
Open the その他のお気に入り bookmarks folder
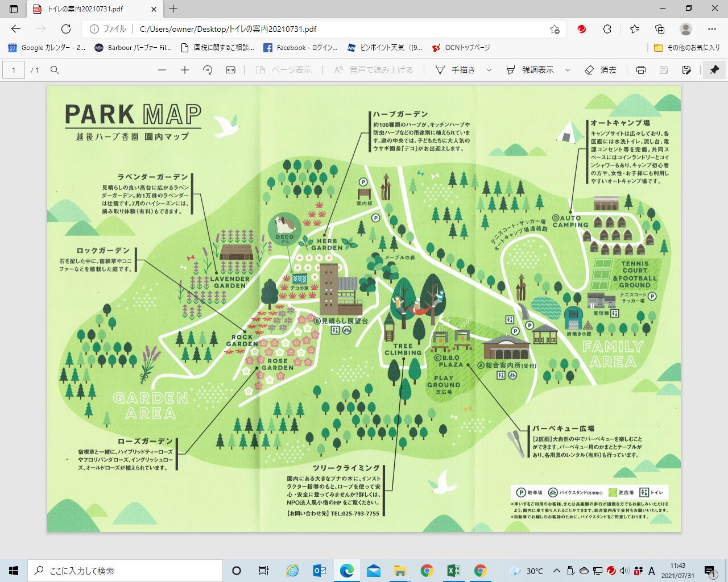coord(686,48)
